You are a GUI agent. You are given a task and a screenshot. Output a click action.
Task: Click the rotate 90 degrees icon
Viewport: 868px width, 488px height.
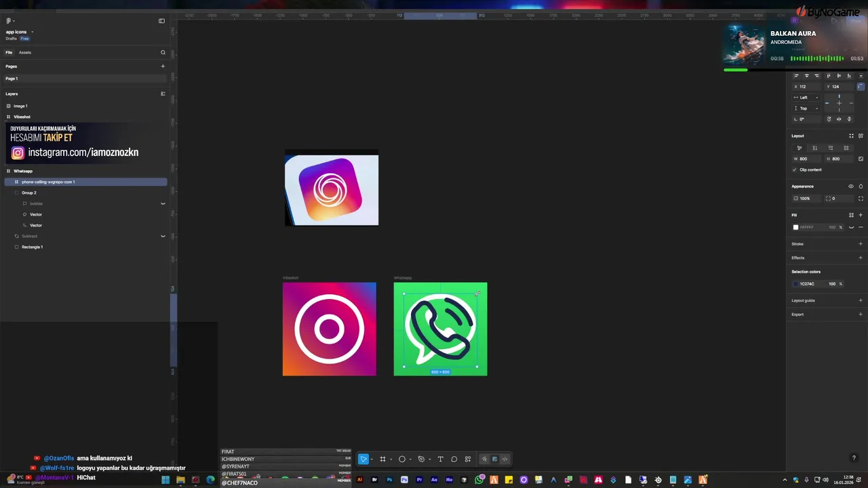(829, 119)
